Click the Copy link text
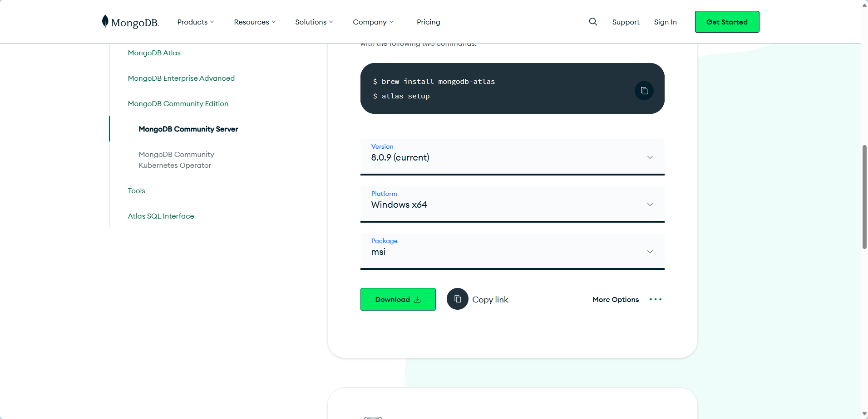868x419 pixels. pos(490,299)
